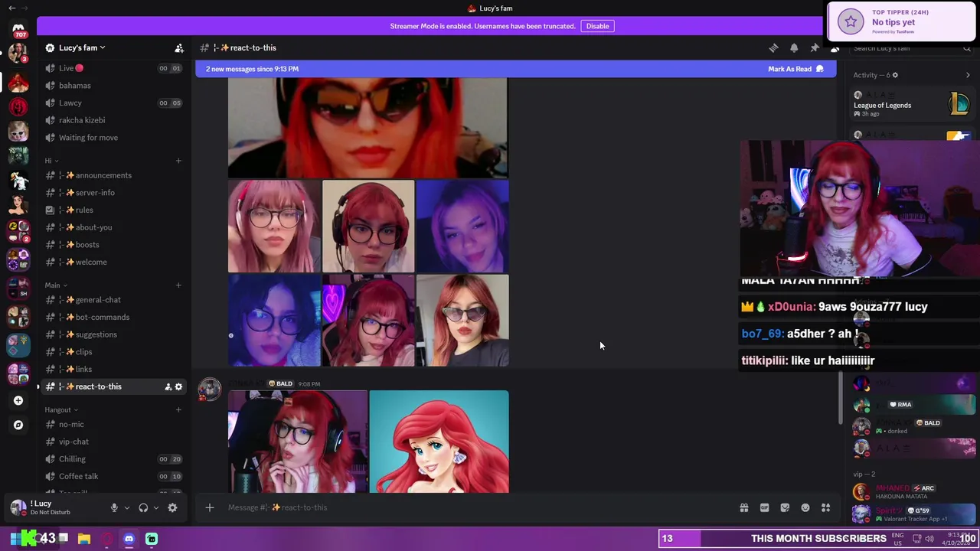Open Opera GX icon in taskbar
Image resolution: width=980 pixels, height=551 pixels.
[106, 539]
